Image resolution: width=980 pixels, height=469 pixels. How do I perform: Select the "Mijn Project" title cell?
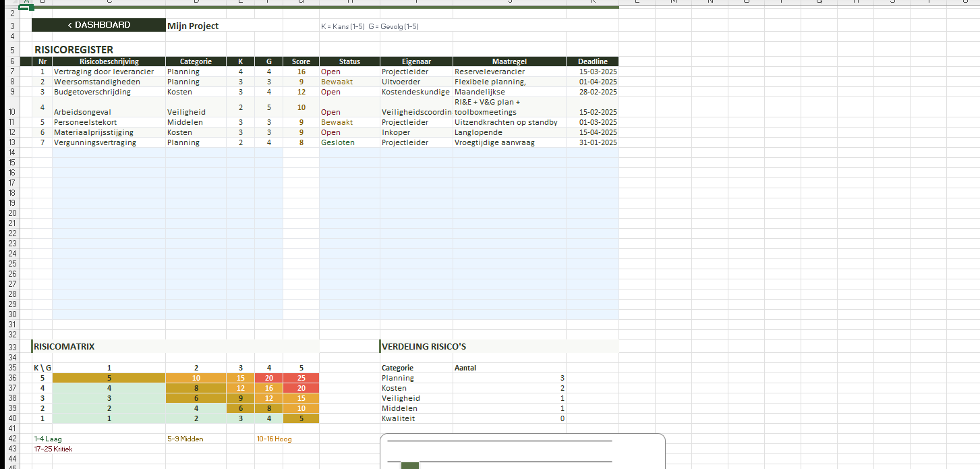pyautogui.click(x=193, y=26)
